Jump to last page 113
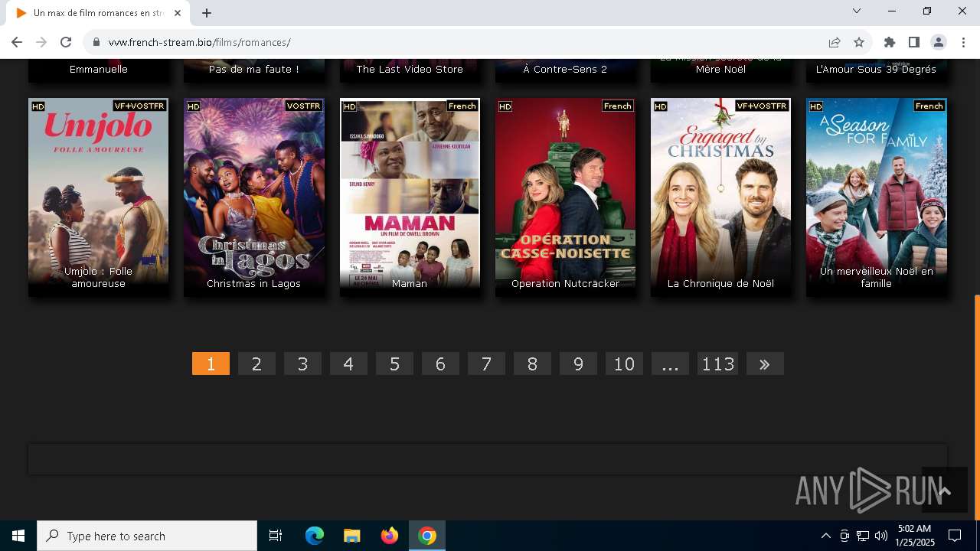The width and height of the screenshot is (980, 551). [717, 364]
